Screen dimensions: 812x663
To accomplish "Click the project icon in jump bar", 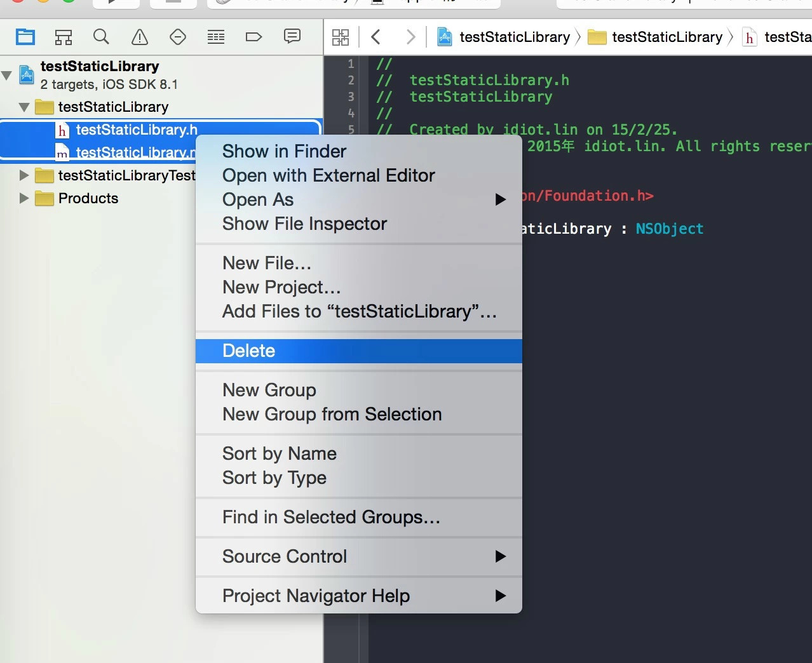I will (x=445, y=37).
